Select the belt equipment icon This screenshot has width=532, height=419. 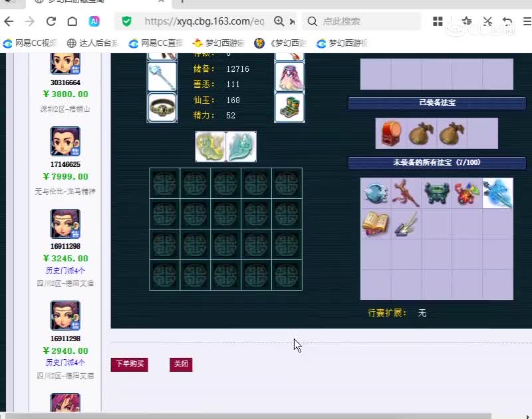[162, 107]
